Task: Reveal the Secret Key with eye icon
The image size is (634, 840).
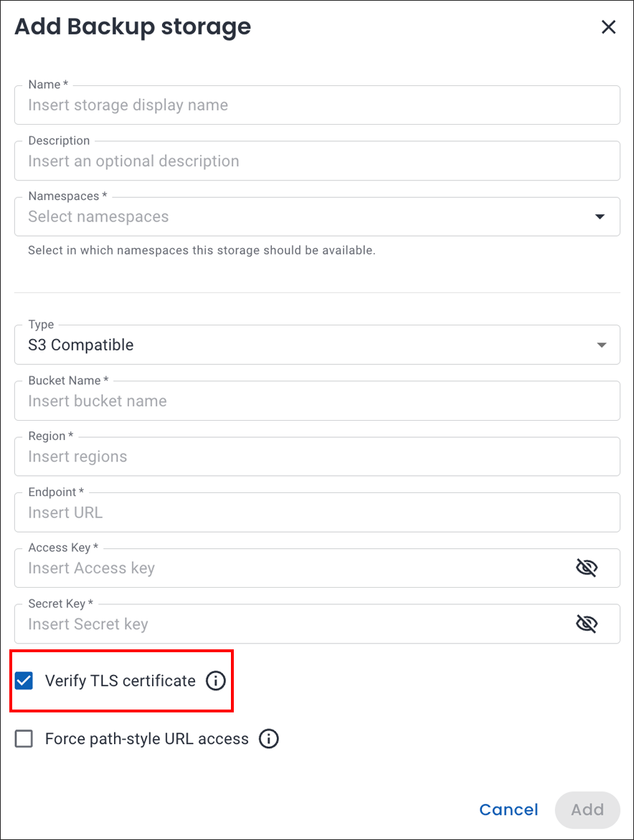Action: click(x=587, y=624)
